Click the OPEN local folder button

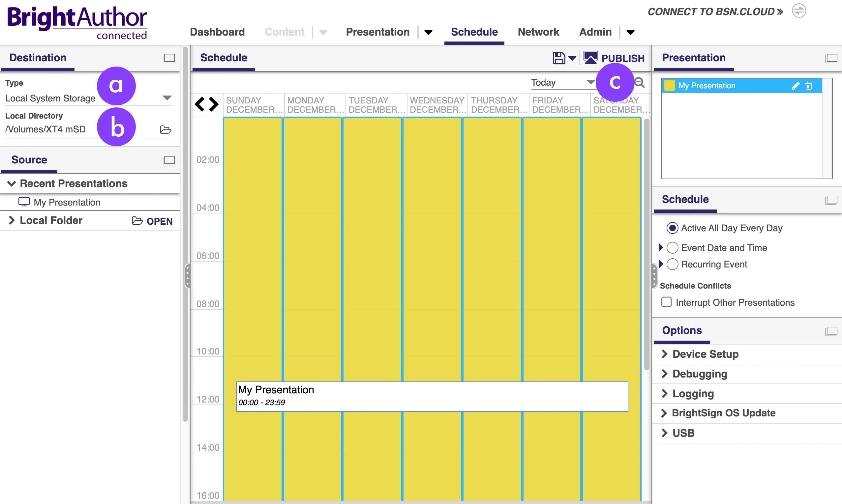coord(152,221)
